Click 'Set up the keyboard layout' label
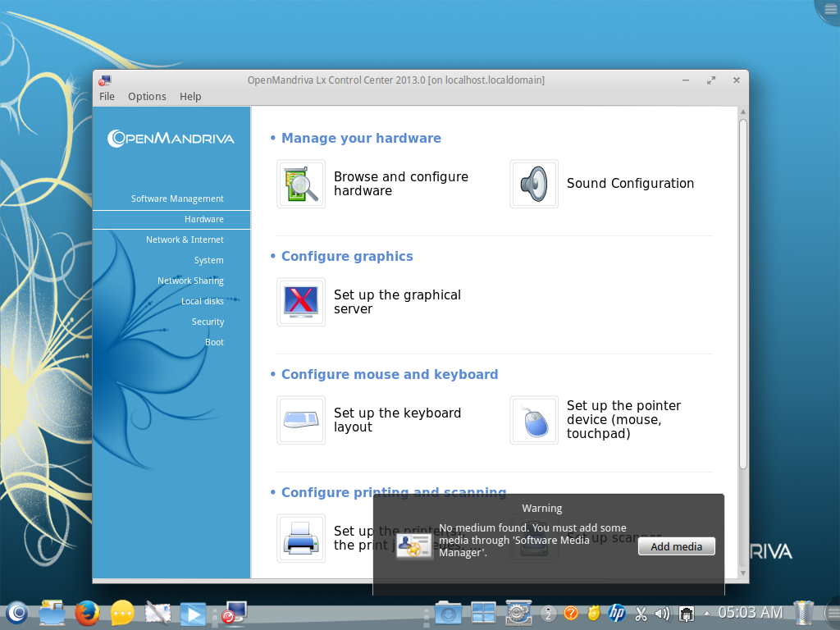Screen dimensions: 840x630 (x=397, y=420)
